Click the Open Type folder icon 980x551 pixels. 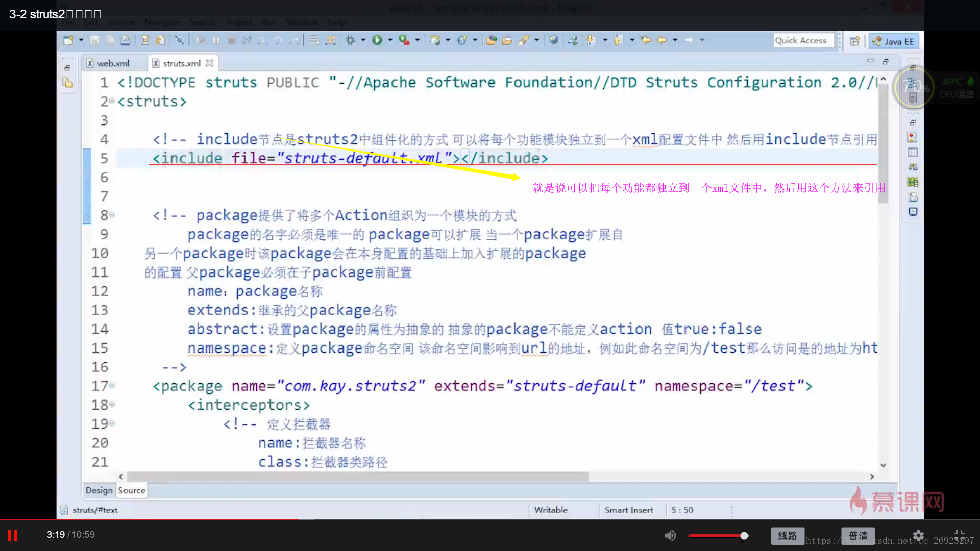click(492, 40)
